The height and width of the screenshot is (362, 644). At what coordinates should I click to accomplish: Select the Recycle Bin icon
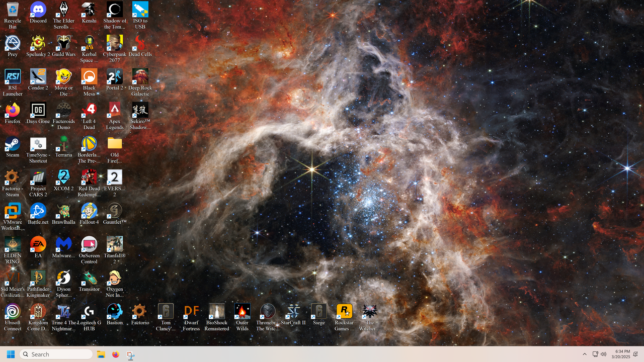click(x=13, y=10)
